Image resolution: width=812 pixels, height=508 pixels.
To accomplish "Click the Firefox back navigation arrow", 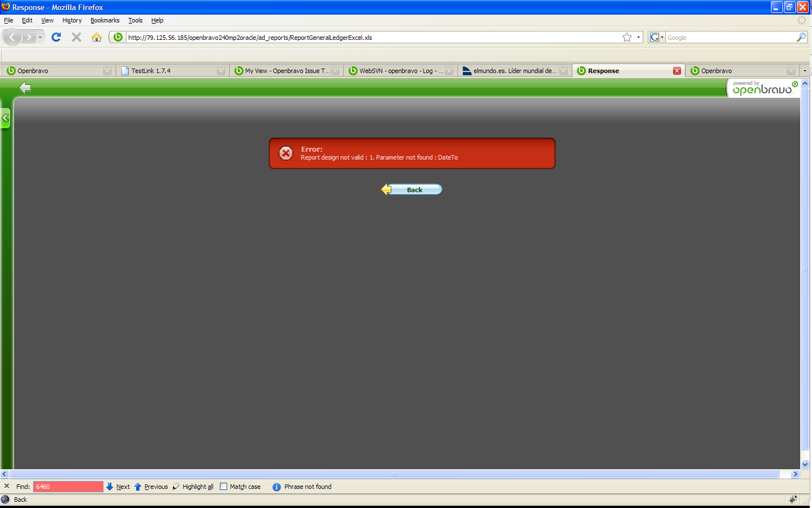I will pyautogui.click(x=12, y=38).
